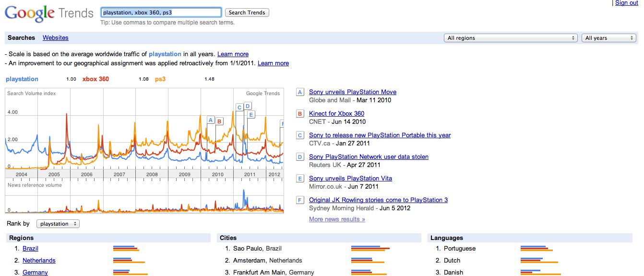This screenshot has width=644, height=276.
Task: Click letter F icon beside JK Rowling headline
Action: pyautogui.click(x=300, y=200)
